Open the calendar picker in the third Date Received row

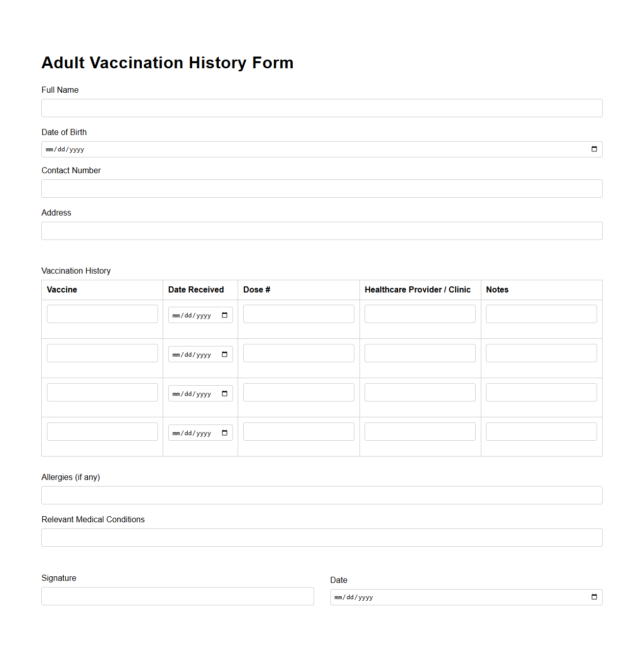[224, 393]
